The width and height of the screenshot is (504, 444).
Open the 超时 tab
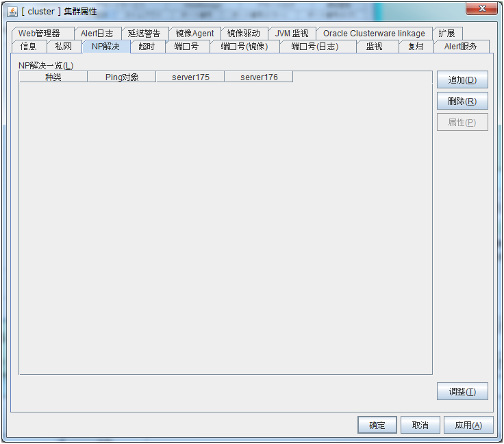click(x=147, y=47)
